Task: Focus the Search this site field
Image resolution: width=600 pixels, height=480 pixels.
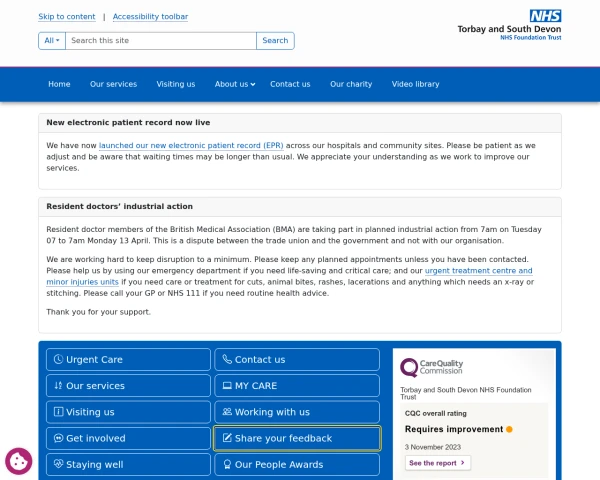Action: click(x=161, y=41)
